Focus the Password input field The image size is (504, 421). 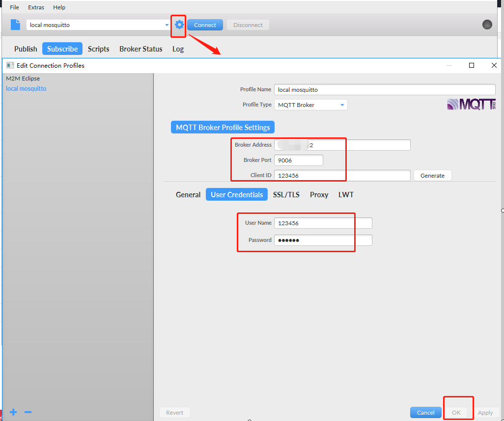tap(323, 240)
